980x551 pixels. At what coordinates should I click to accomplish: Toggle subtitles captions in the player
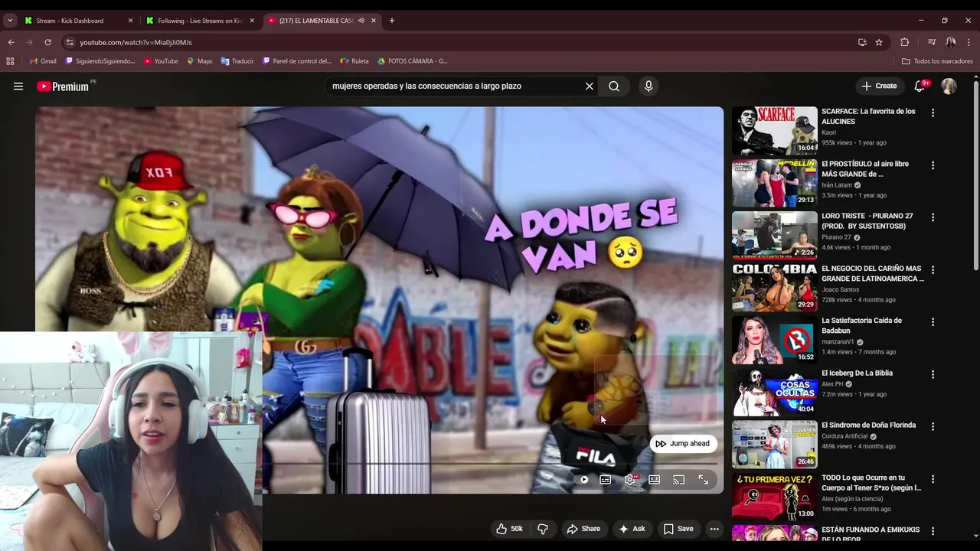[x=606, y=480]
